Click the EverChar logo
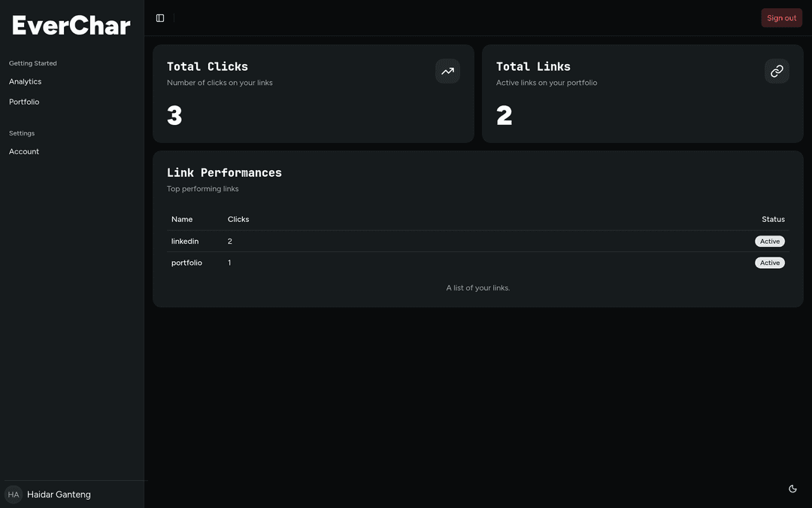Screen dimensions: 812x508 (71, 26)
